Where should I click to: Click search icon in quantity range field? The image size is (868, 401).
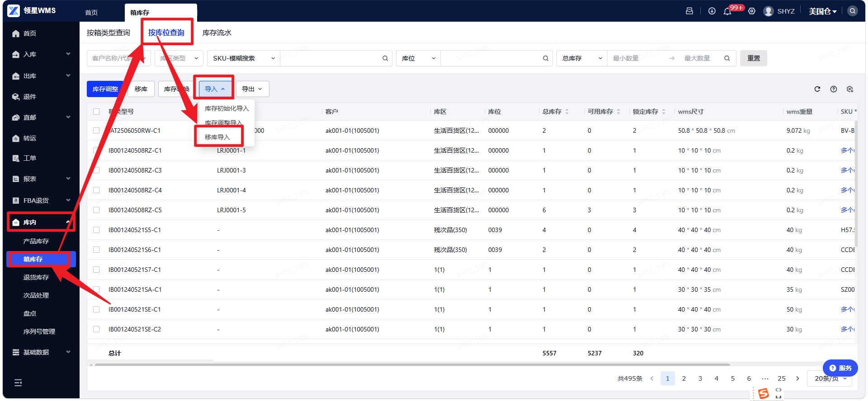point(727,58)
